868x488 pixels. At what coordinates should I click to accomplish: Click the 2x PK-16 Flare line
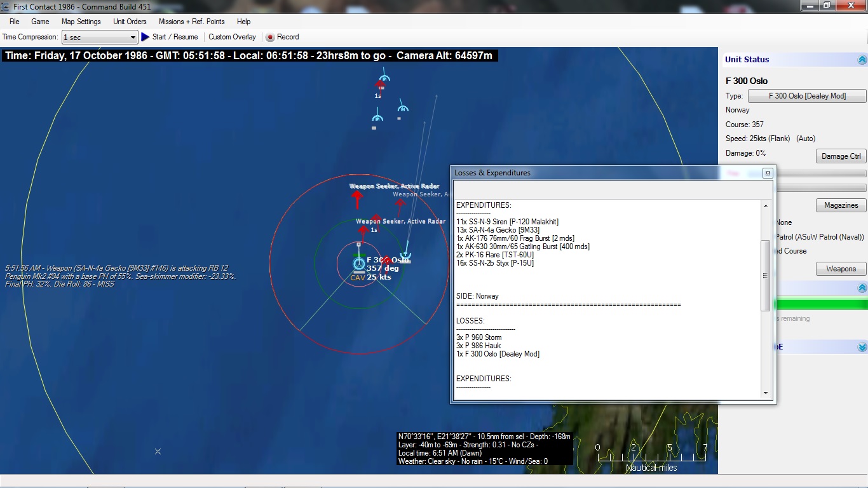click(x=496, y=255)
